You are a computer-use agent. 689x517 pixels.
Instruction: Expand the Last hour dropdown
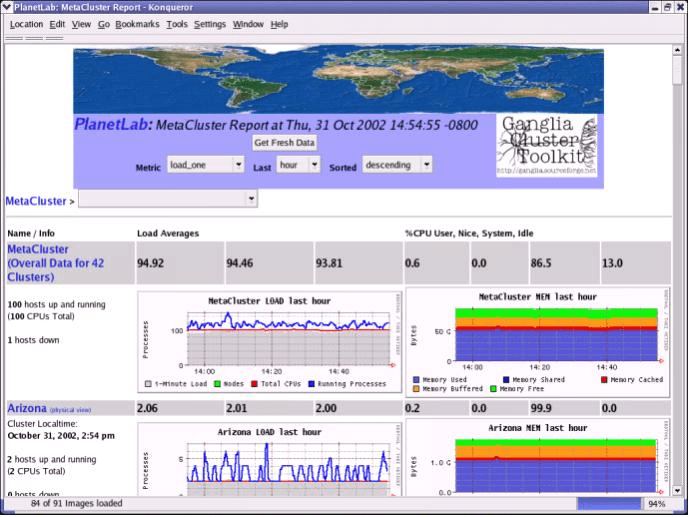(298, 165)
